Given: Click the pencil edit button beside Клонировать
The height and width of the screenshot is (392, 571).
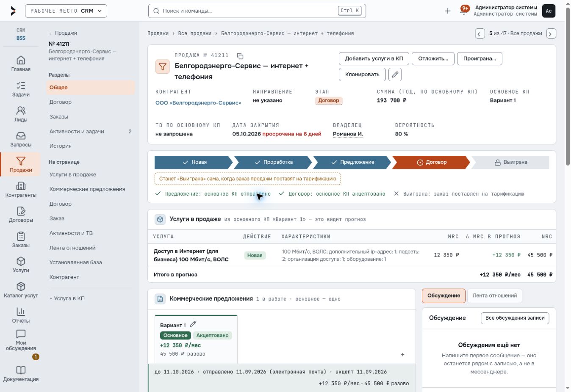Looking at the screenshot, I should click(x=395, y=75).
